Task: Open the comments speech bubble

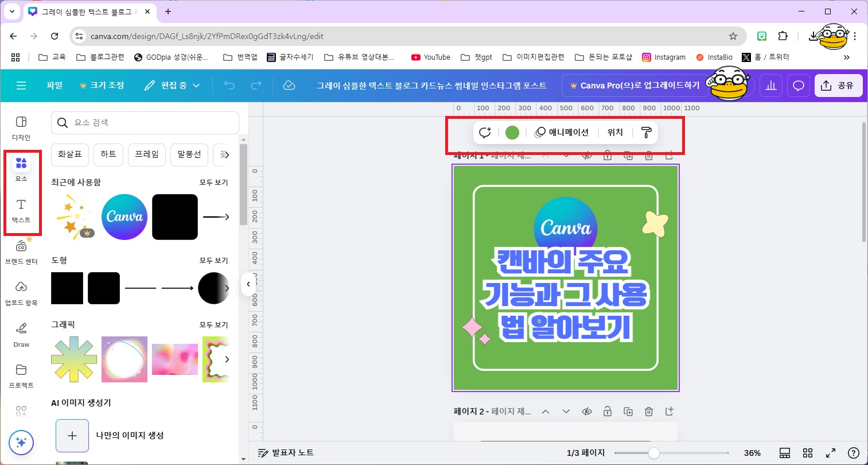Action: tap(798, 86)
